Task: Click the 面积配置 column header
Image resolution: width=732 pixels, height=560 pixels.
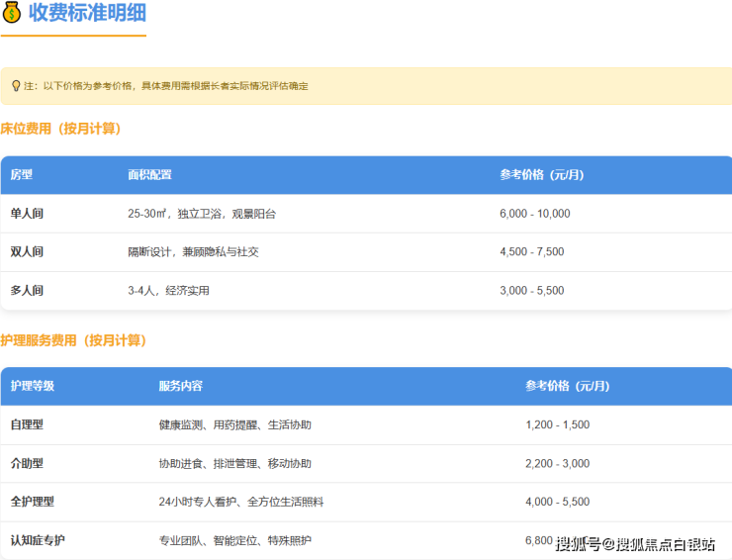Action: [x=149, y=175]
